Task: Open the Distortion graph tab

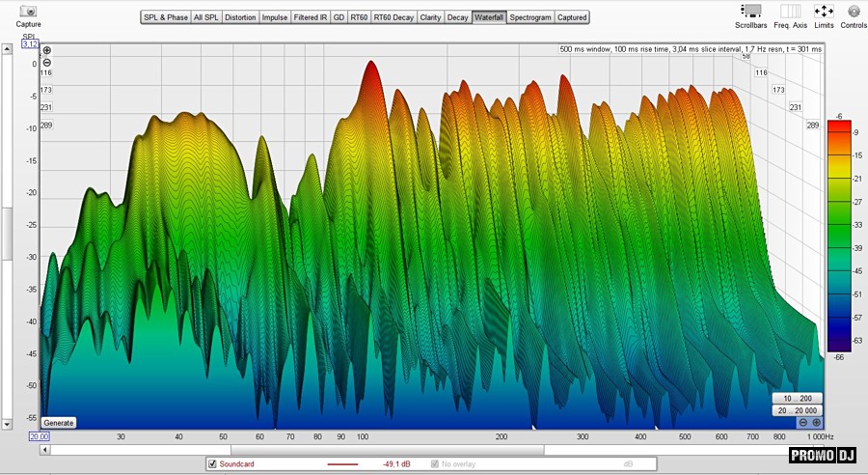Action: point(240,17)
